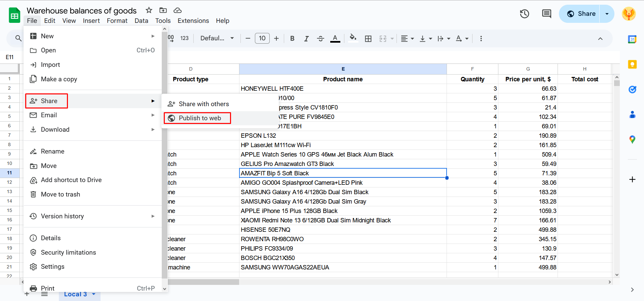The width and height of the screenshot is (644, 301).
Task: Open Google Maps side panel icon
Action: point(632,139)
